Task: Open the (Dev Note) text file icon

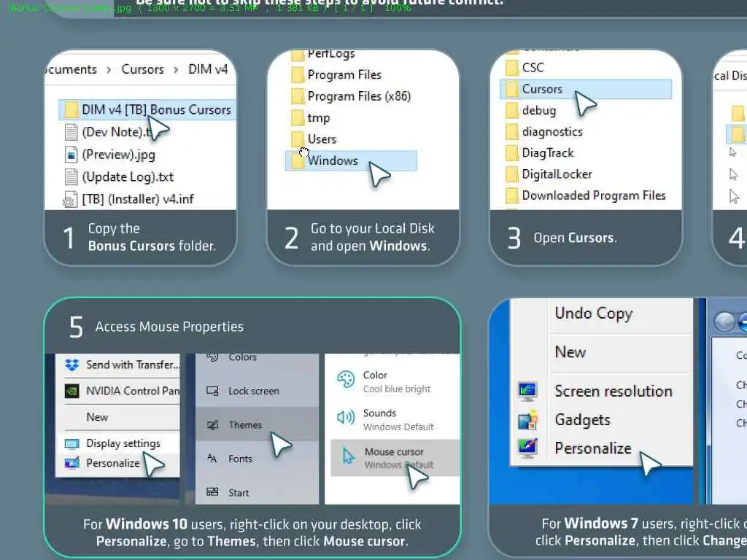Action: [x=71, y=132]
